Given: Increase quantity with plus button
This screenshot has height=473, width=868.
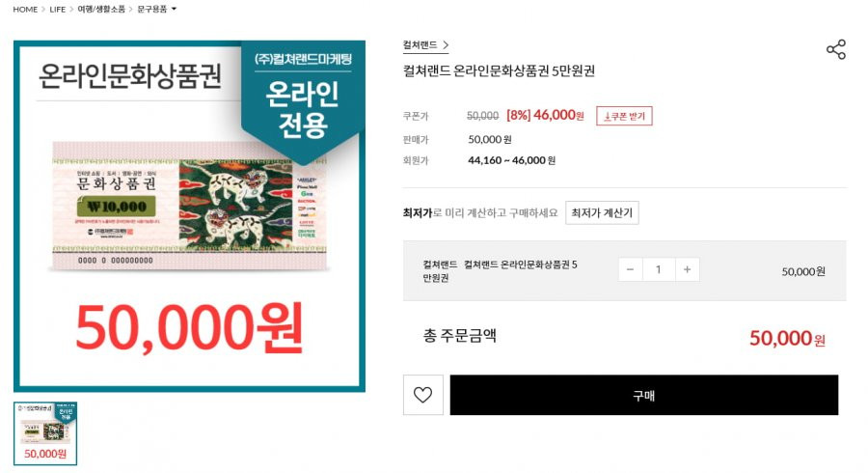Looking at the screenshot, I should pyautogui.click(x=687, y=269).
